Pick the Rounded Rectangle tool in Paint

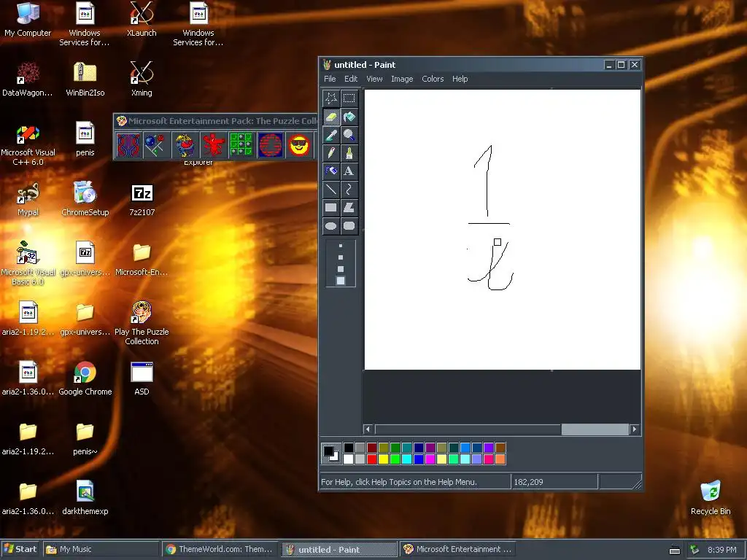coord(349,226)
